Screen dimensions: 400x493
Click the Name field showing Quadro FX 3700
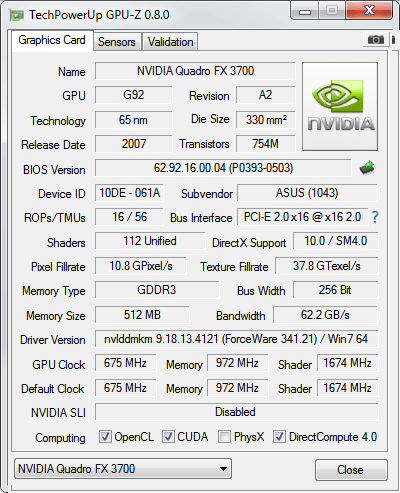(x=195, y=71)
